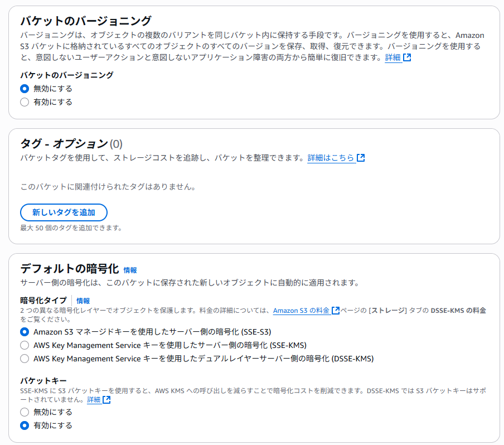Click external link icon next to 詳細はこちら
Screen dimensions: 504x445
tap(361, 158)
